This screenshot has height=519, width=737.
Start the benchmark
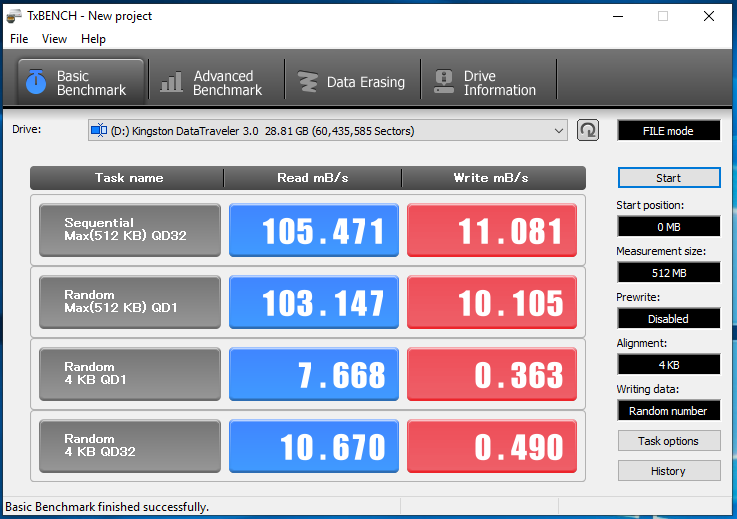pos(668,178)
